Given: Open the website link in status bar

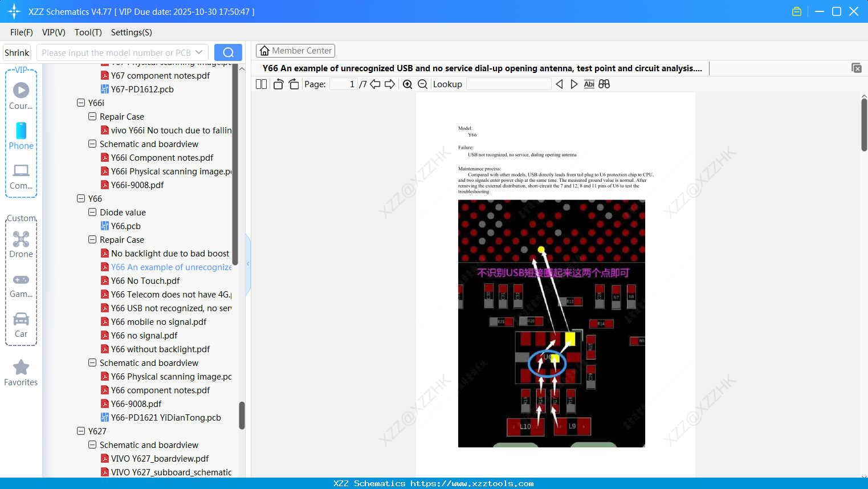Looking at the screenshot, I should point(472,483).
